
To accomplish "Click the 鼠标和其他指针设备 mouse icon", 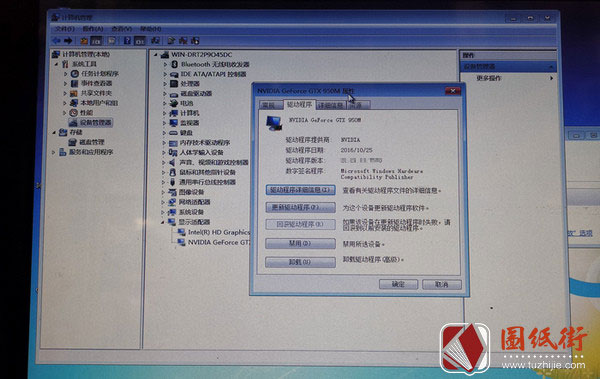I will (173, 172).
